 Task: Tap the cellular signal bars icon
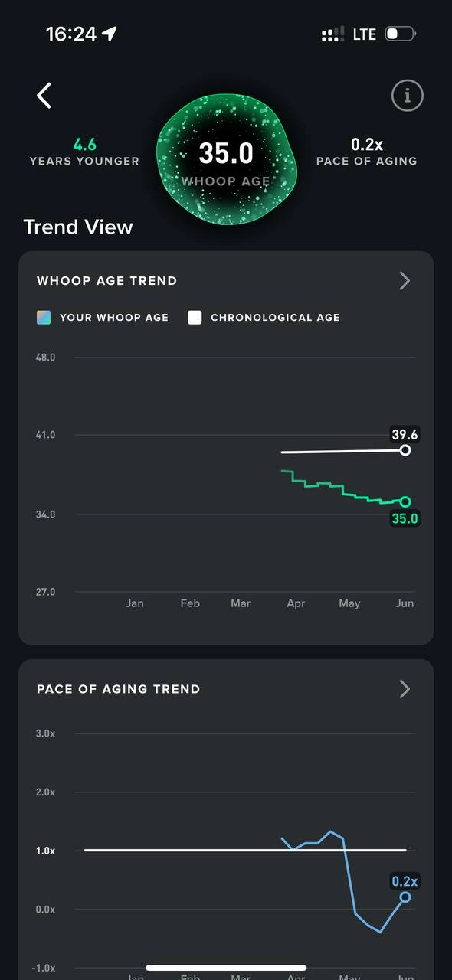(333, 34)
